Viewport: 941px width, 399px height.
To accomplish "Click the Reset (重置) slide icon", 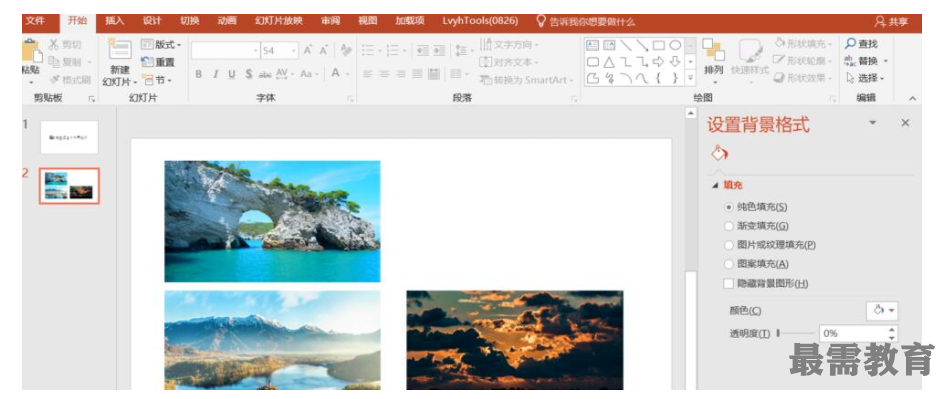I will point(147,62).
